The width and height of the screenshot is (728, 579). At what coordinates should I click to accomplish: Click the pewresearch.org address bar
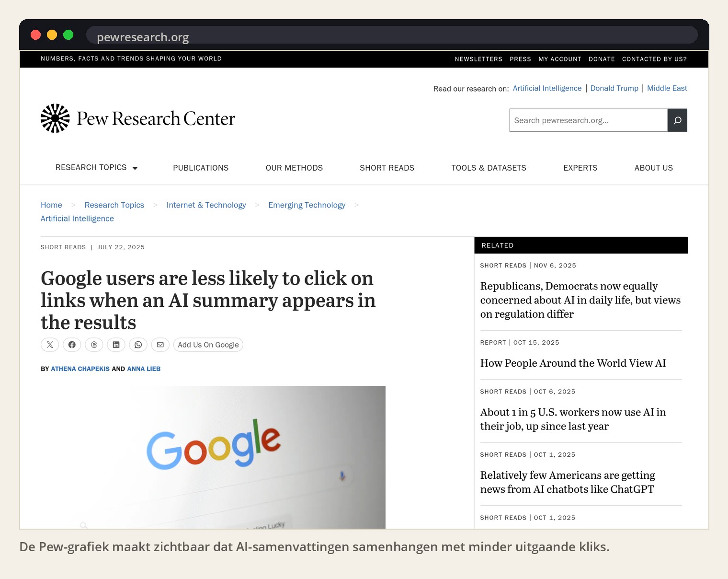coord(392,35)
